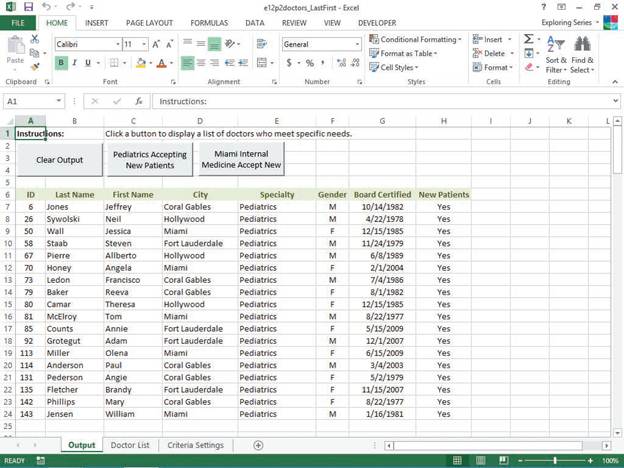
Task: Add a new sheet with plus icon
Action: click(x=258, y=445)
